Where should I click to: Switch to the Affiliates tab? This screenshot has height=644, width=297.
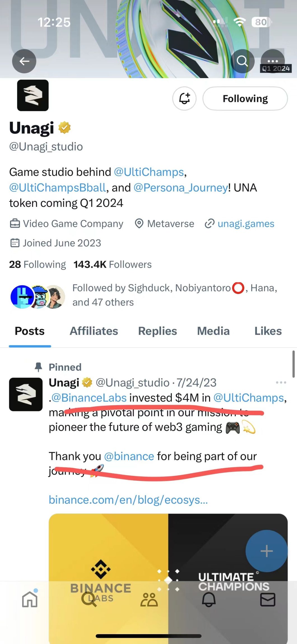click(94, 331)
